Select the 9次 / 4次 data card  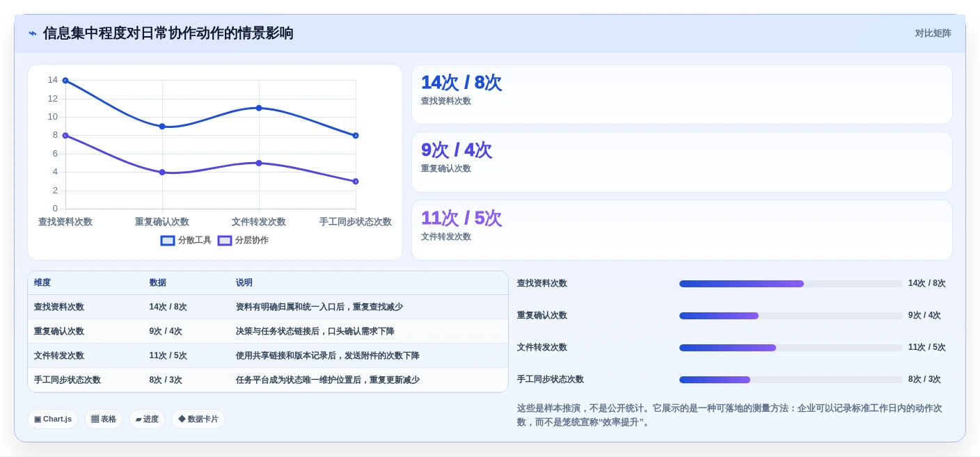click(x=682, y=162)
